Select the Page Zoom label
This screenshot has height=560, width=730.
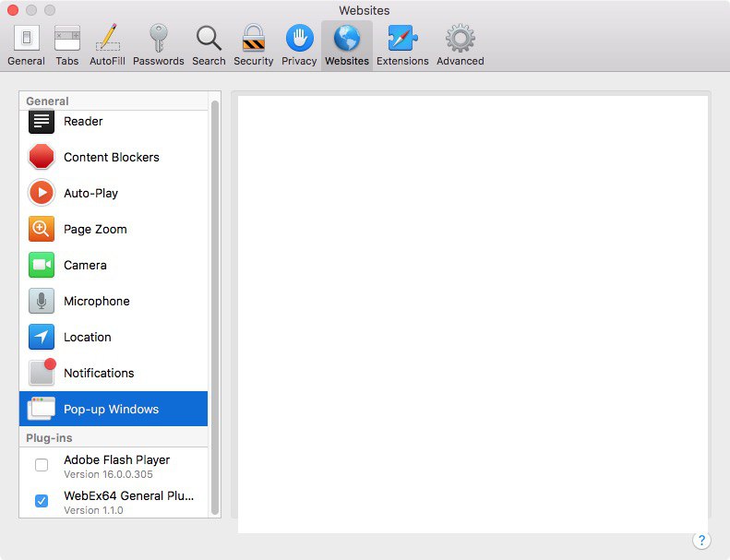[95, 229]
